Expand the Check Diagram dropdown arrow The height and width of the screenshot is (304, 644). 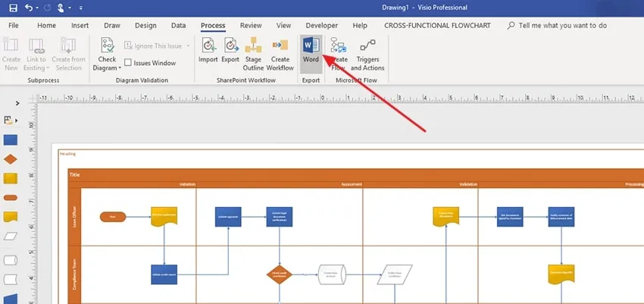(120, 68)
